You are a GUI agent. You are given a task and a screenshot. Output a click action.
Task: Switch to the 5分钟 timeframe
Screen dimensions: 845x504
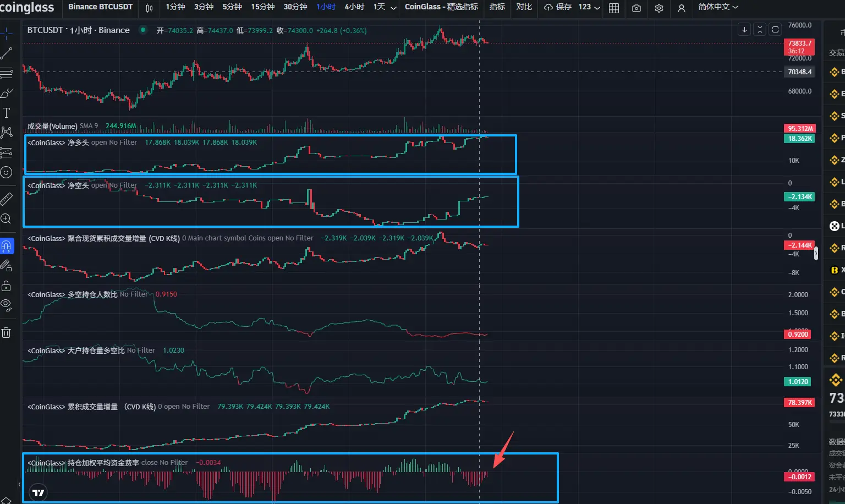point(232,7)
